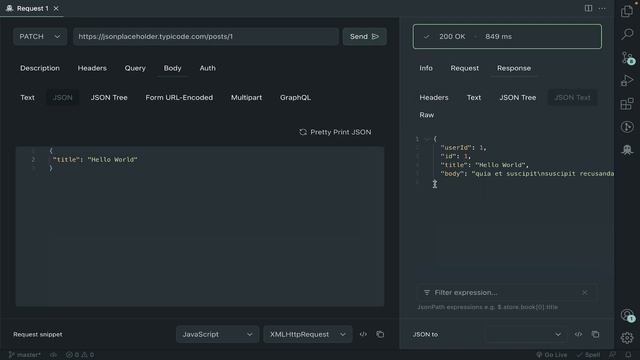Click the split editor icon
This screenshot has width=640, height=360.
pyautogui.click(x=588, y=8)
